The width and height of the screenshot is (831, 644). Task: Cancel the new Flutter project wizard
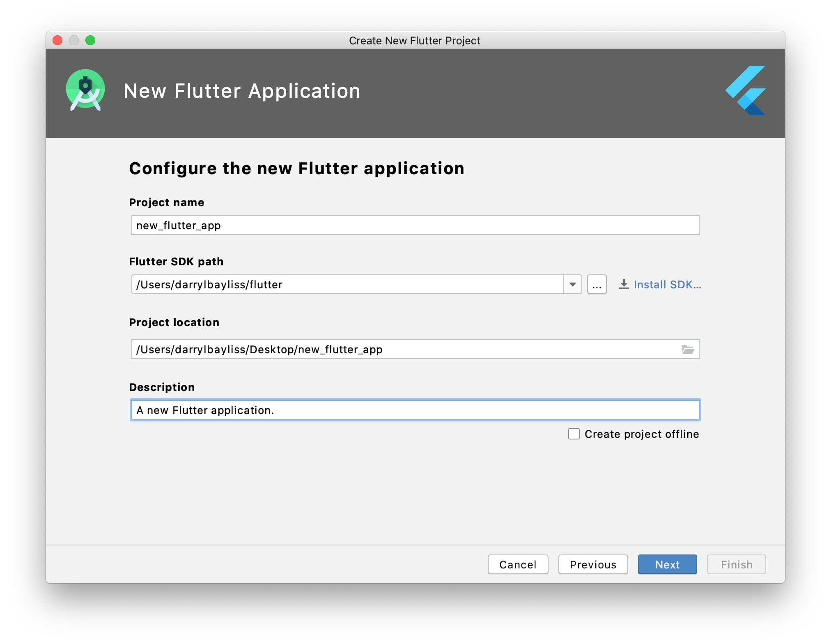(518, 564)
